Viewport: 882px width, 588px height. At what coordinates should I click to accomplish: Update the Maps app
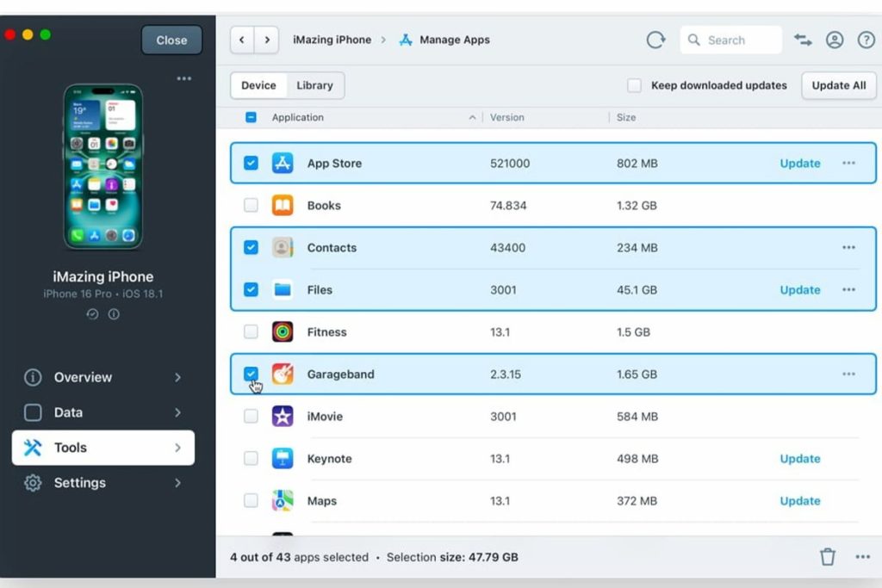point(800,500)
